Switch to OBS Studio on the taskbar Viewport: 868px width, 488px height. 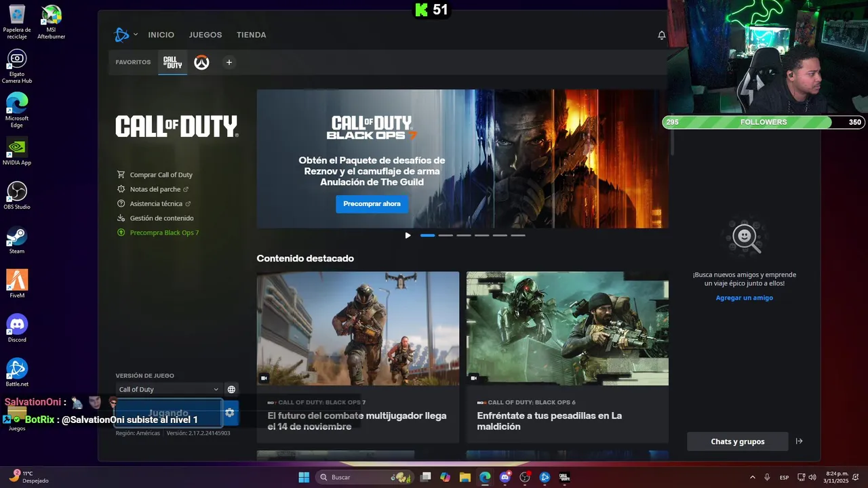pos(525,477)
